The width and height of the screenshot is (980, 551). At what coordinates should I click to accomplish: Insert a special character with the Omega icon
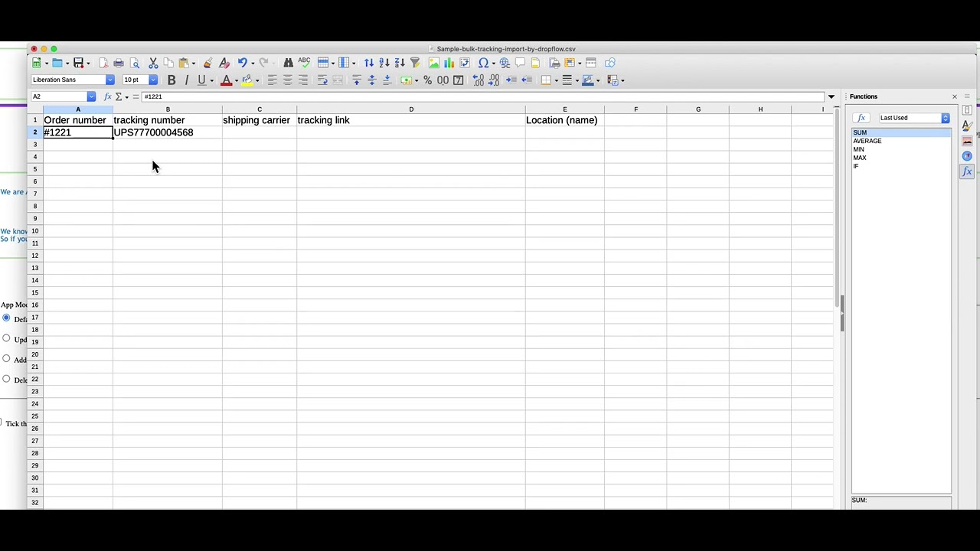(x=483, y=63)
